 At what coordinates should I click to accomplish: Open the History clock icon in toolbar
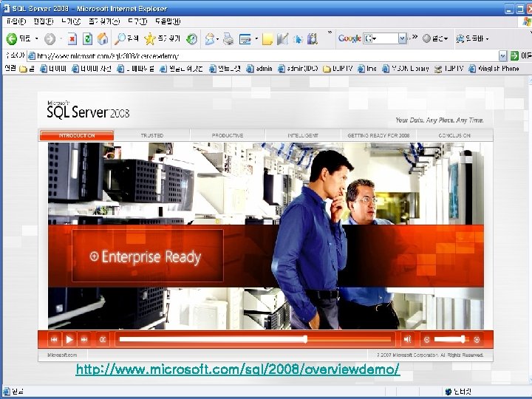(191, 39)
